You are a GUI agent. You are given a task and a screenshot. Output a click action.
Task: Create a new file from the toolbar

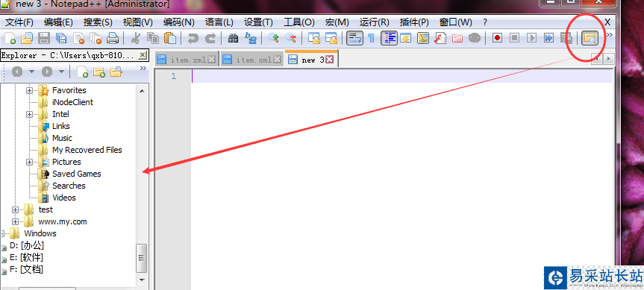(x=10, y=38)
